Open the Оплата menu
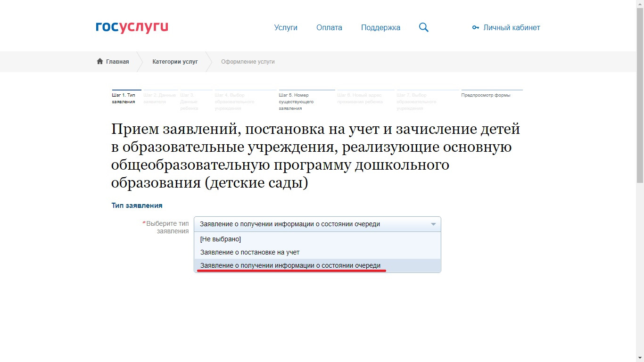 329,27
